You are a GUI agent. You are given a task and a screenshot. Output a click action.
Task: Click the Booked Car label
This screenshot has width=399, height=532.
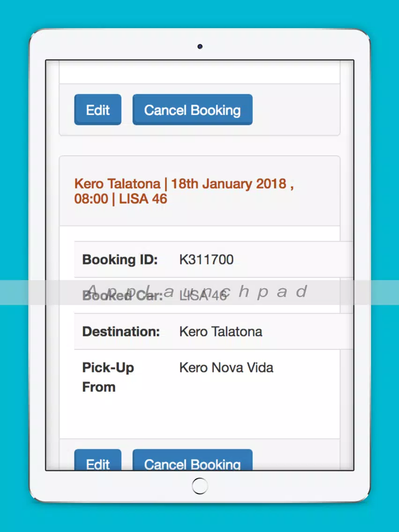122,296
